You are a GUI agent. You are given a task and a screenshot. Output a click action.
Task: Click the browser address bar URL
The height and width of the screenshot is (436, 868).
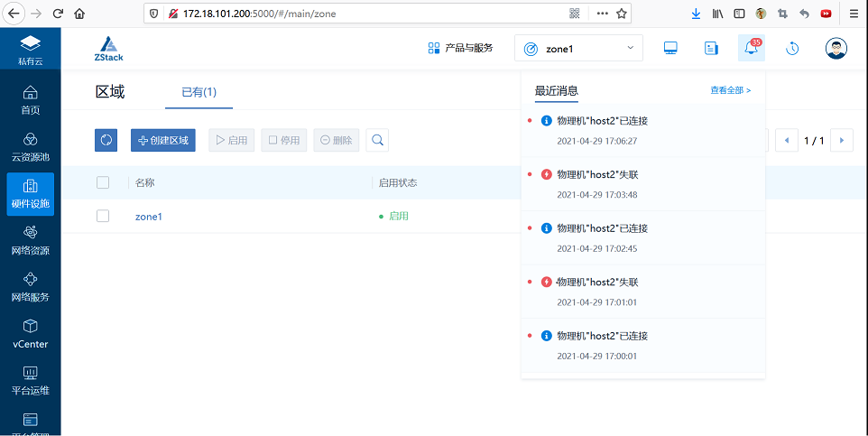(260, 14)
